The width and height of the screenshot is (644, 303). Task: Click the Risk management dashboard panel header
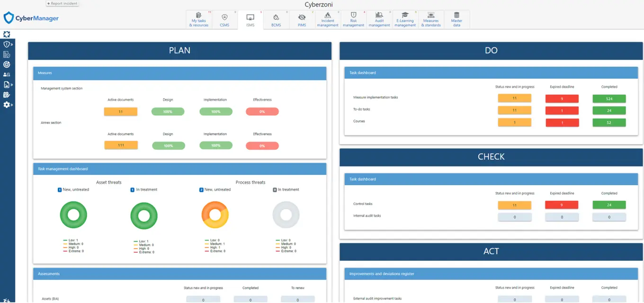180,169
